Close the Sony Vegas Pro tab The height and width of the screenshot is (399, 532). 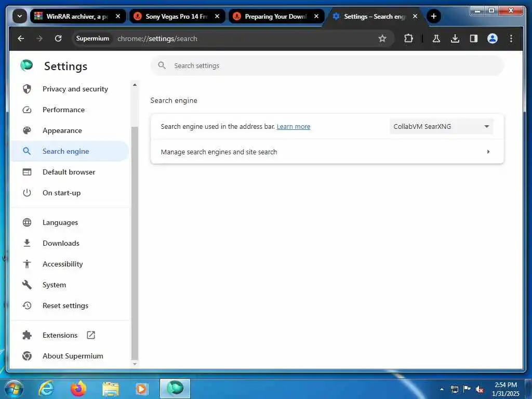217,16
